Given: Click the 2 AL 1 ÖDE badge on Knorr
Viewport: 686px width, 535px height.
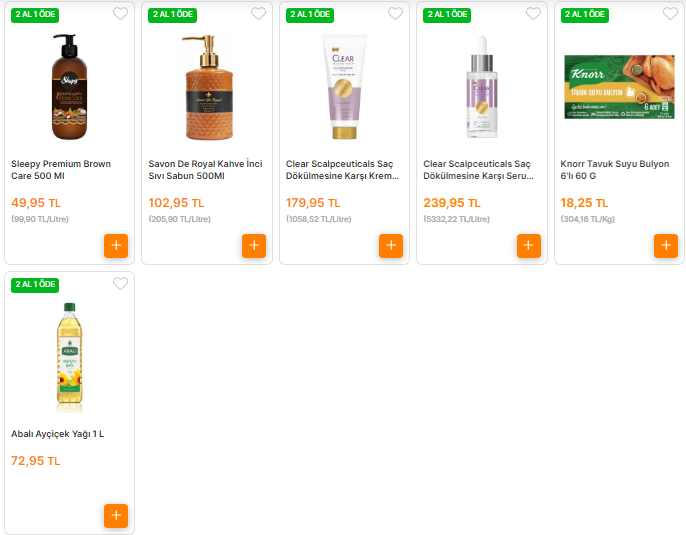Looking at the screenshot, I should pos(584,14).
